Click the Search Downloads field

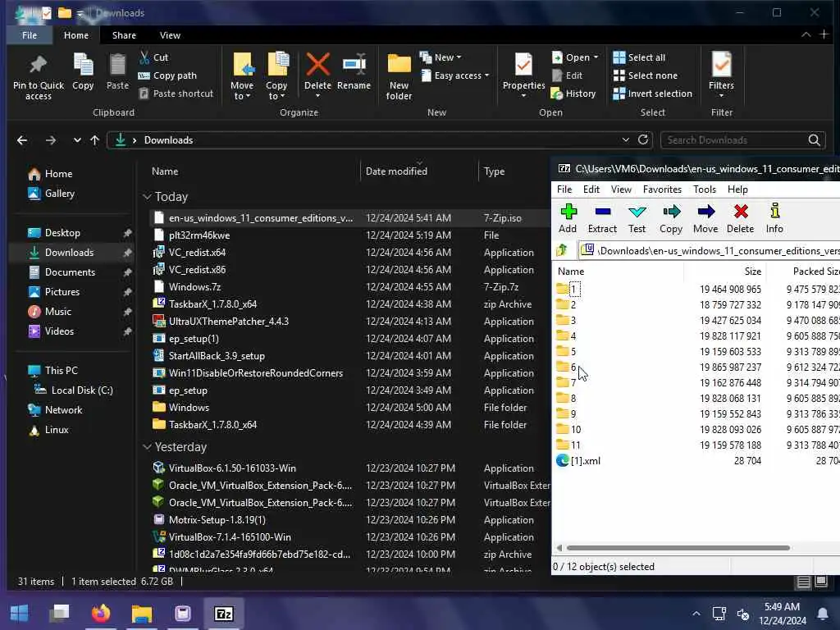click(x=742, y=140)
